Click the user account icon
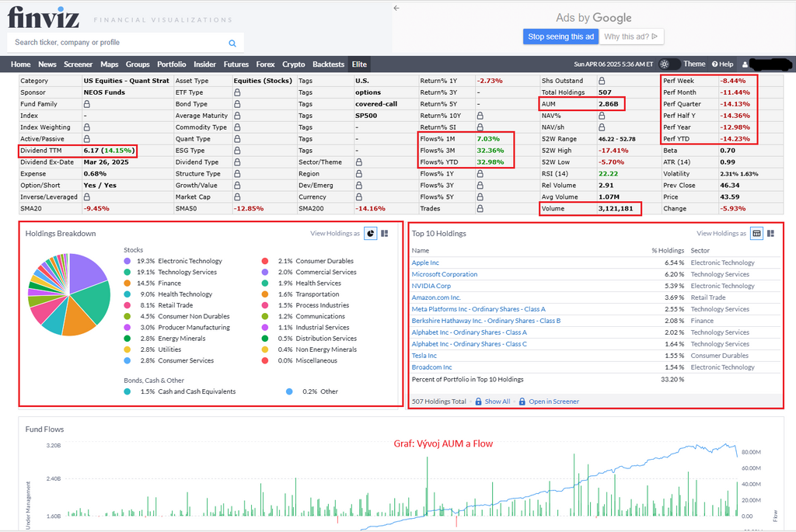Image resolution: width=796 pixels, height=532 pixels. click(745, 64)
